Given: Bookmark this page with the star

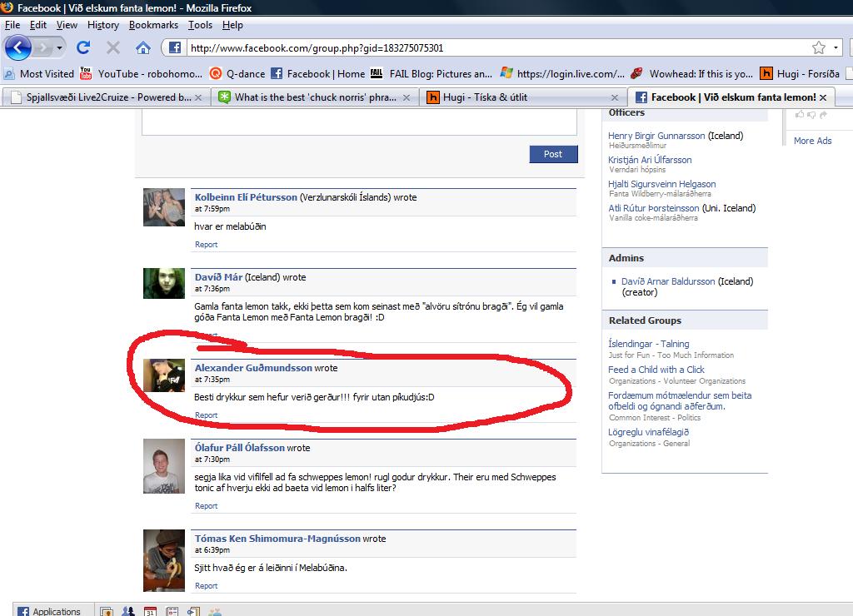Looking at the screenshot, I should 818,47.
